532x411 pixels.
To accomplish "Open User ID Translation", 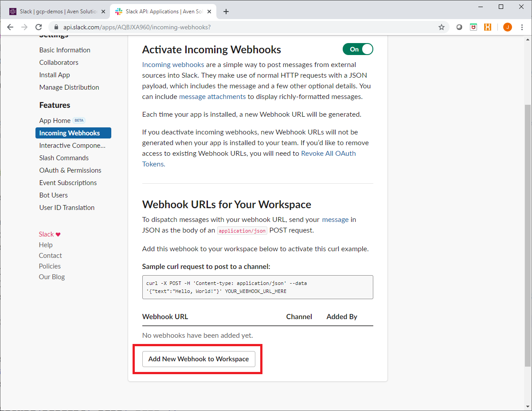I will (66, 208).
